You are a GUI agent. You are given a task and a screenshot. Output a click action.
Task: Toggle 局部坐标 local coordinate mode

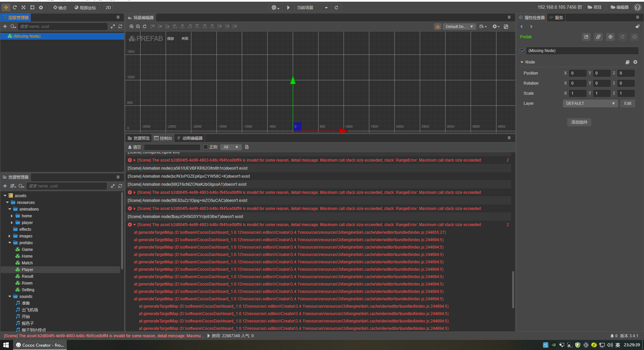(85, 7)
